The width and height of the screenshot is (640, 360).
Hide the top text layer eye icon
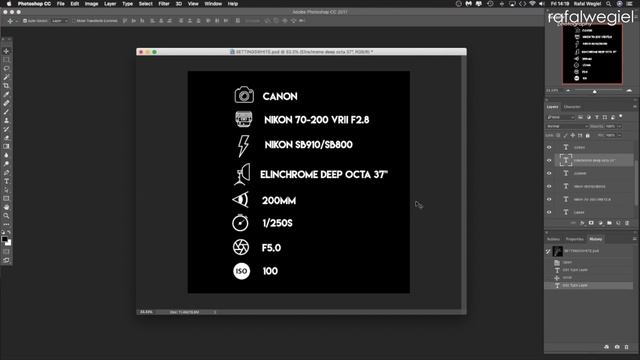coord(549,147)
